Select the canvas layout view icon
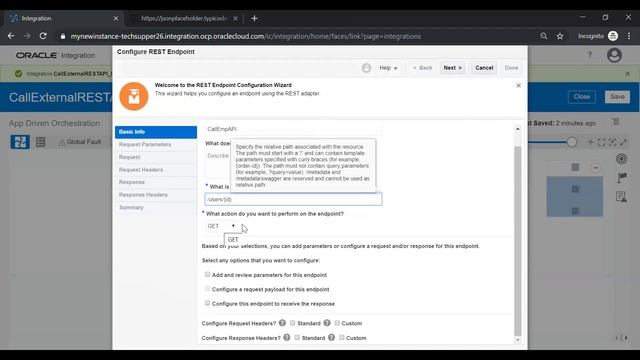640x360 pixels. pos(20,142)
